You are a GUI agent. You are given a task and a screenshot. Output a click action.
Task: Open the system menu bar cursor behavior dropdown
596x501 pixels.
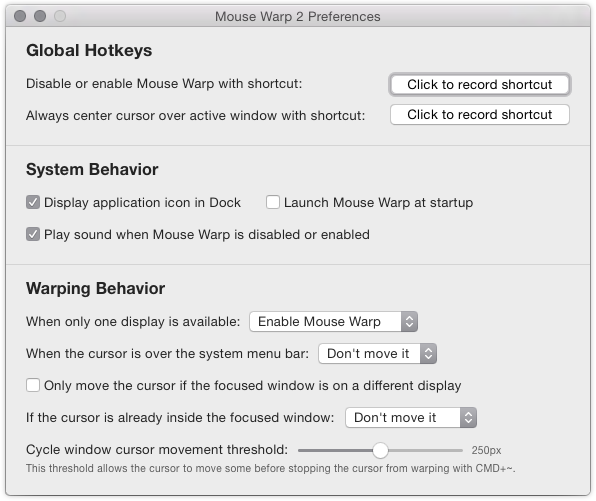click(x=377, y=354)
